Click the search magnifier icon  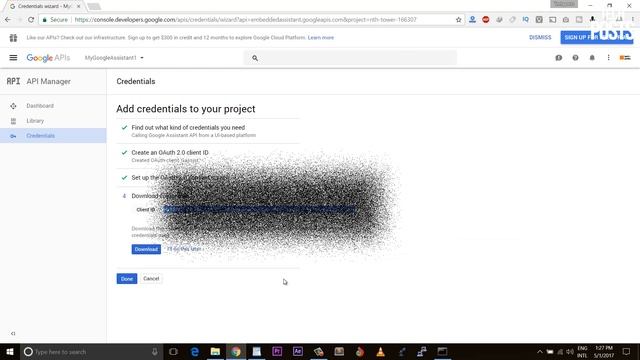coord(255,58)
